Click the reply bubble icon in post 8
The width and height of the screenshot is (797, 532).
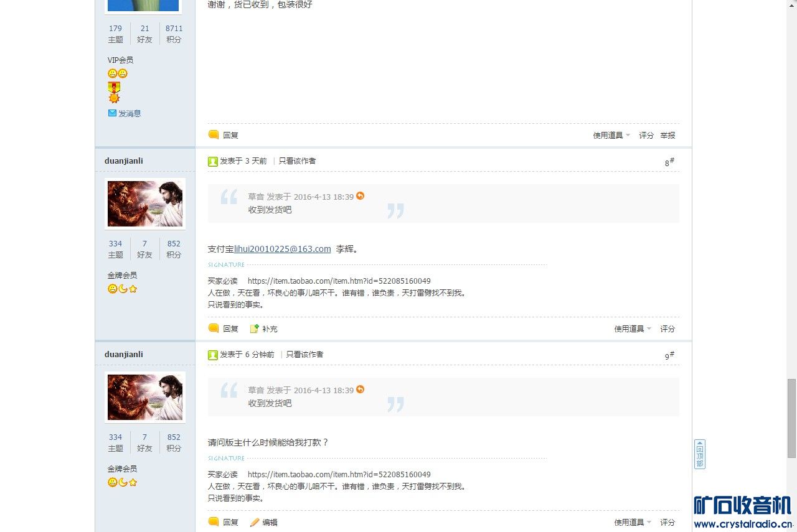point(214,329)
